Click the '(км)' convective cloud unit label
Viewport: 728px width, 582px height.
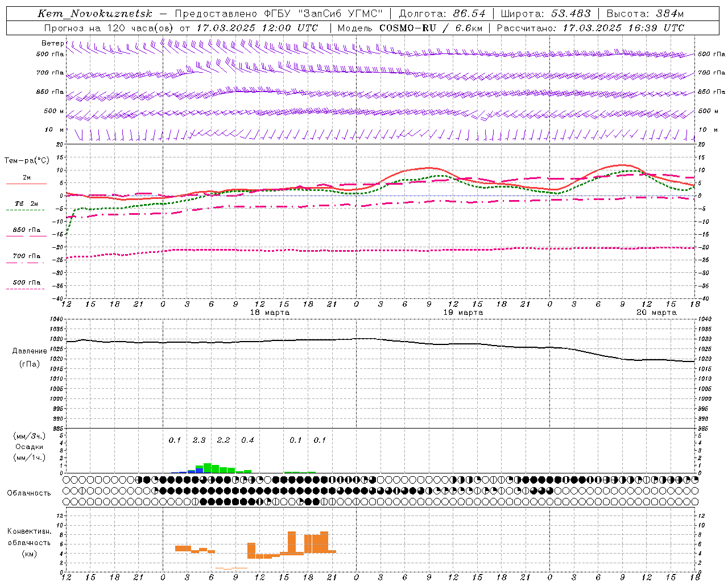pos(30,554)
